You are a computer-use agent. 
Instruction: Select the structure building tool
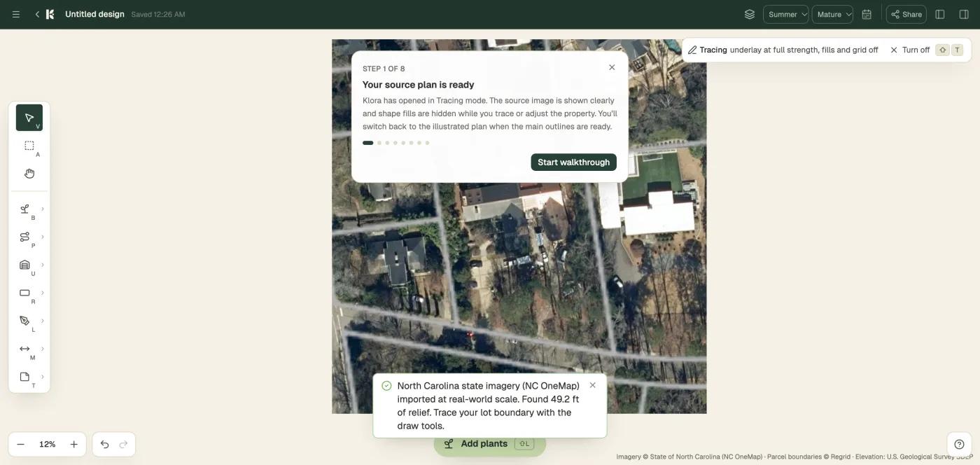point(25,265)
